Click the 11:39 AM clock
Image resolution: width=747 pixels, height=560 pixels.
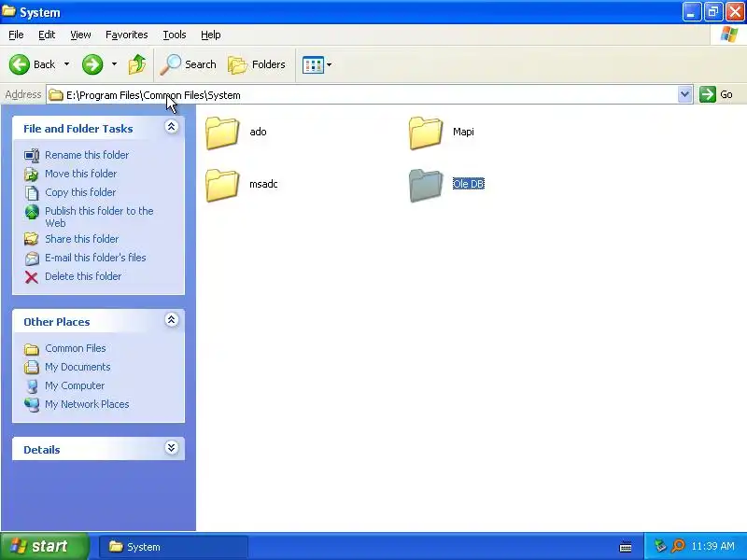point(712,546)
